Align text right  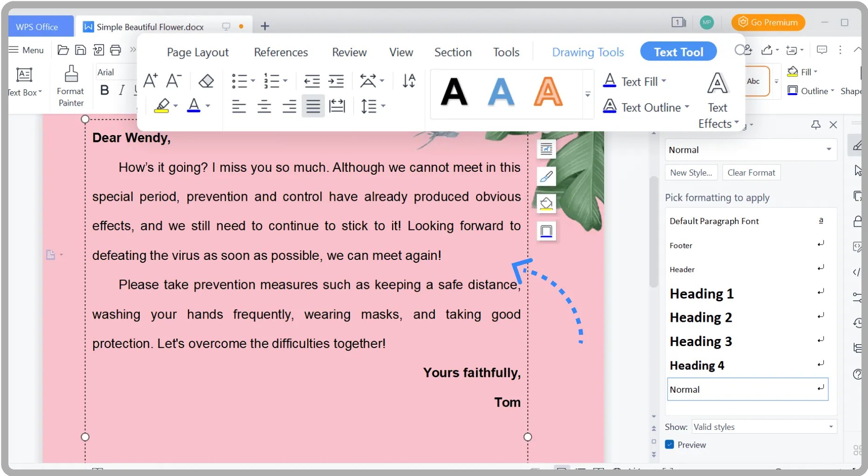[x=289, y=106]
